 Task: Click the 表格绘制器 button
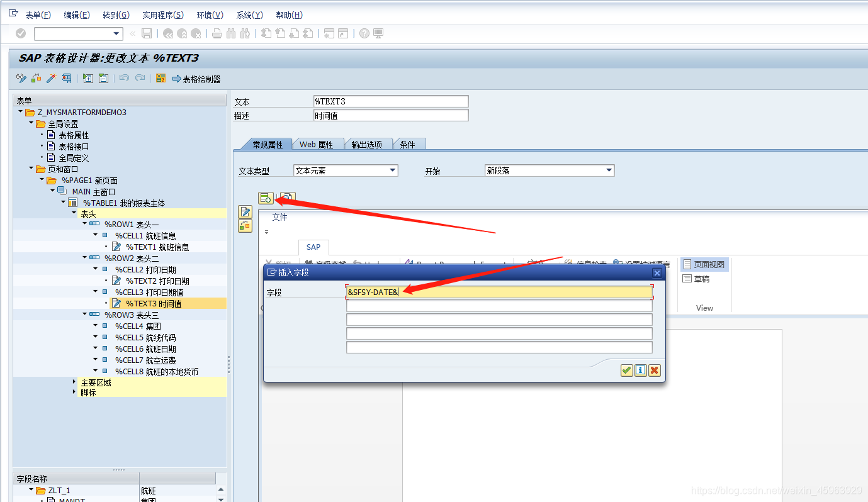(196, 79)
